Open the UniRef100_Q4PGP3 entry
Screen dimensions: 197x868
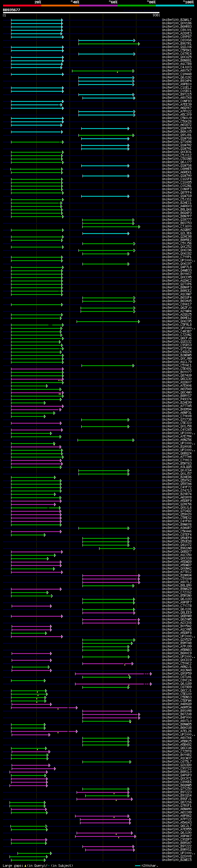[x=176, y=775]
